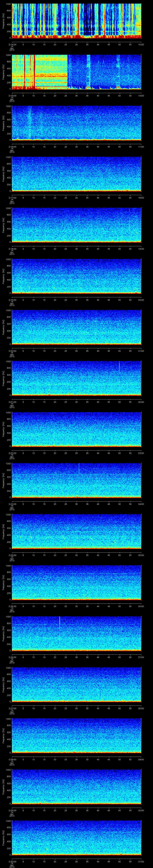Click the 31:00 end time label
Image resolution: width=153 pixels, height=868 pixels.
coord(141,861)
